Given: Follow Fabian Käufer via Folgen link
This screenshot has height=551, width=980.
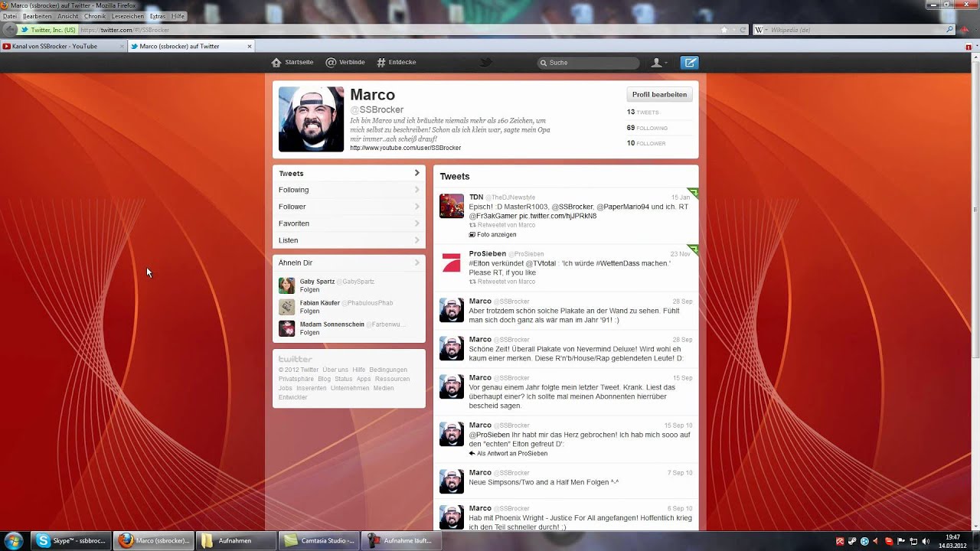Looking at the screenshot, I should pyautogui.click(x=309, y=311).
